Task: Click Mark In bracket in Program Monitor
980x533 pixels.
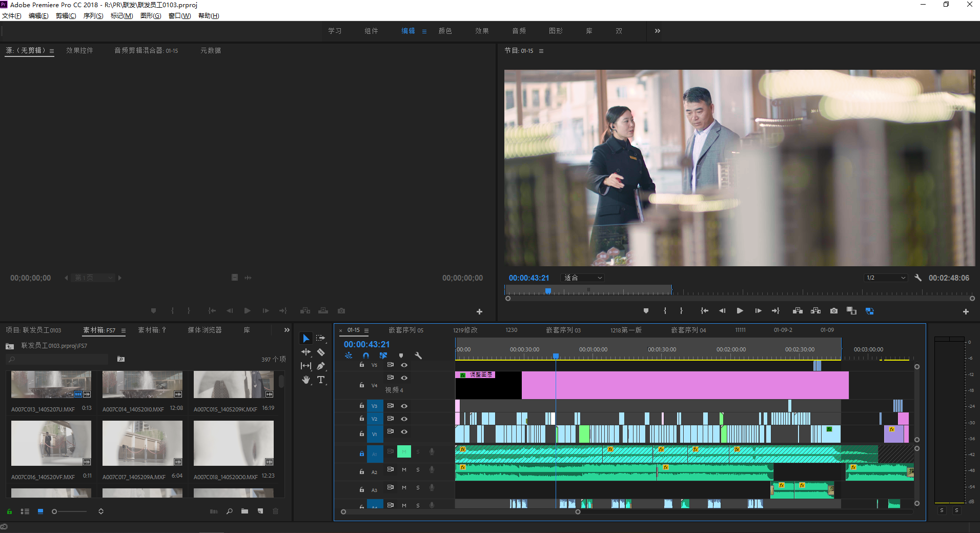Action: coord(665,311)
